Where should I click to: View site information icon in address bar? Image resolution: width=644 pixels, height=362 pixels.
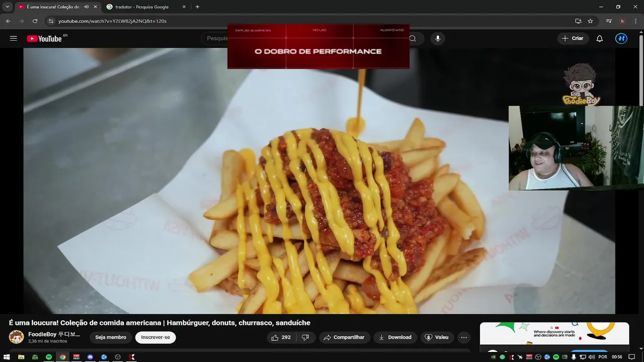pos(50,21)
